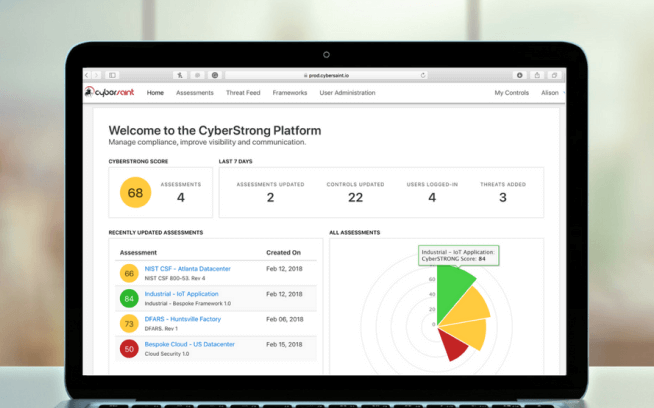This screenshot has height=408, width=654.
Task: Show all tabs with the tab overview icon
Action: click(x=554, y=75)
